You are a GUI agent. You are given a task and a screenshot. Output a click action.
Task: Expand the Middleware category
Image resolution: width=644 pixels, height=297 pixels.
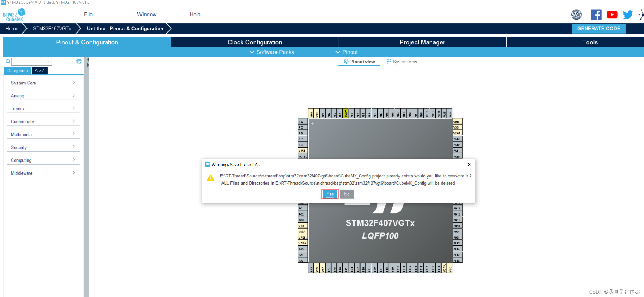pos(43,173)
